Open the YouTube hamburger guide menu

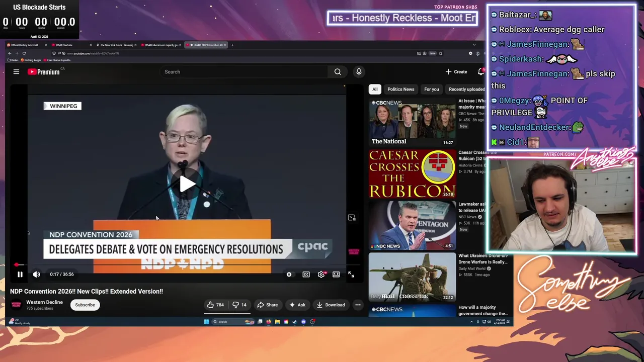tap(16, 72)
